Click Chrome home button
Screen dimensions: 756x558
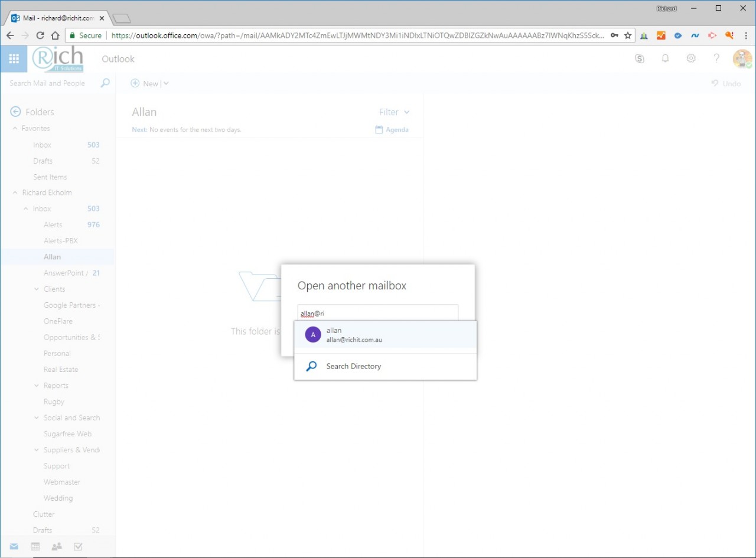(55, 35)
